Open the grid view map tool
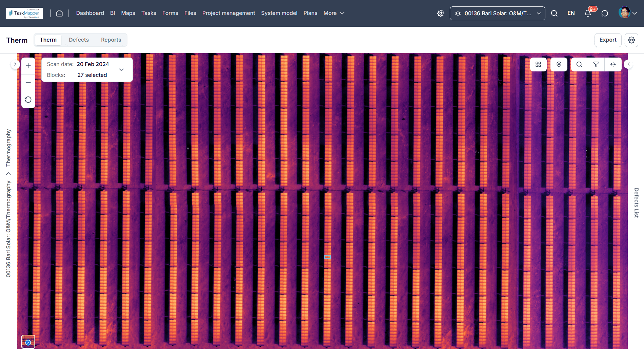This screenshot has width=644, height=349. pos(538,64)
